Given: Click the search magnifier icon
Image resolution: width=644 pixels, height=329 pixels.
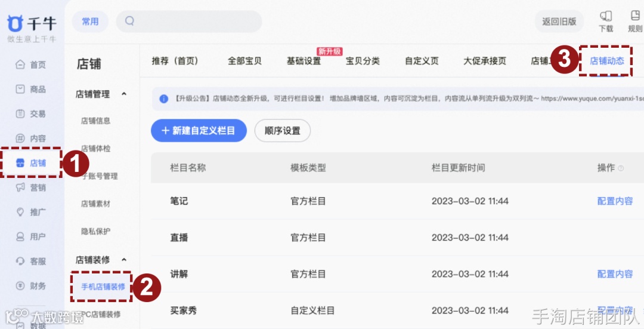Looking at the screenshot, I should tap(129, 21).
